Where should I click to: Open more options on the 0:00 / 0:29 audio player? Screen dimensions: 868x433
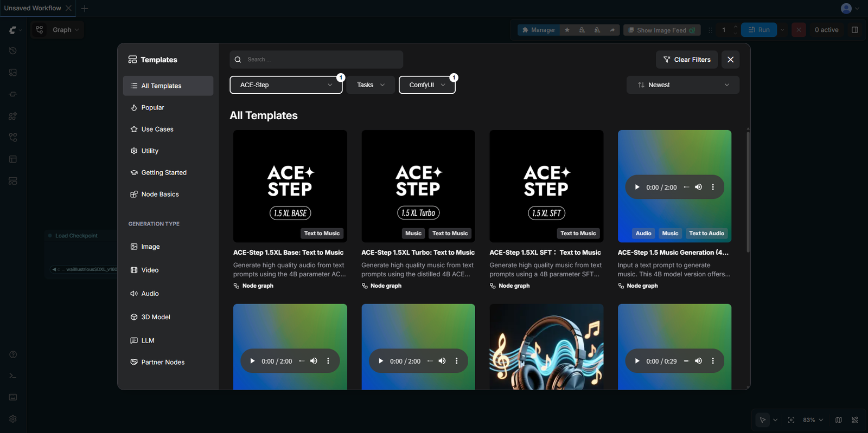[x=713, y=361]
